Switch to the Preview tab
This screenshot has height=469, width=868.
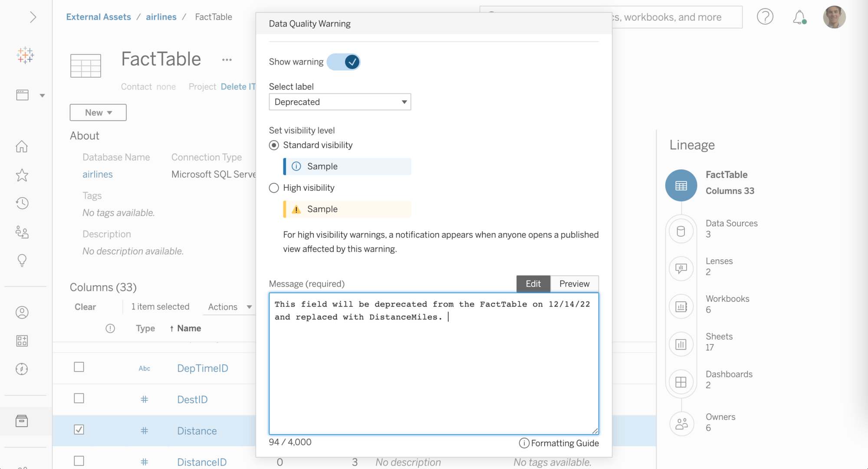coord(574,284)
